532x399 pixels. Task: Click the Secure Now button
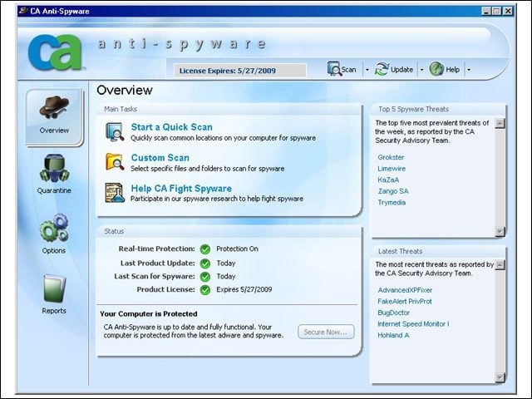point(326,332)
